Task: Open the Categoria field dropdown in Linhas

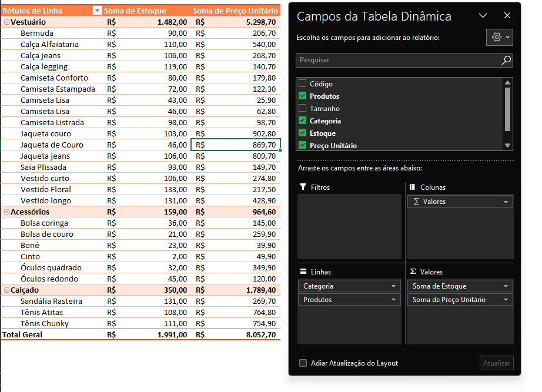Action: point(393,286)
